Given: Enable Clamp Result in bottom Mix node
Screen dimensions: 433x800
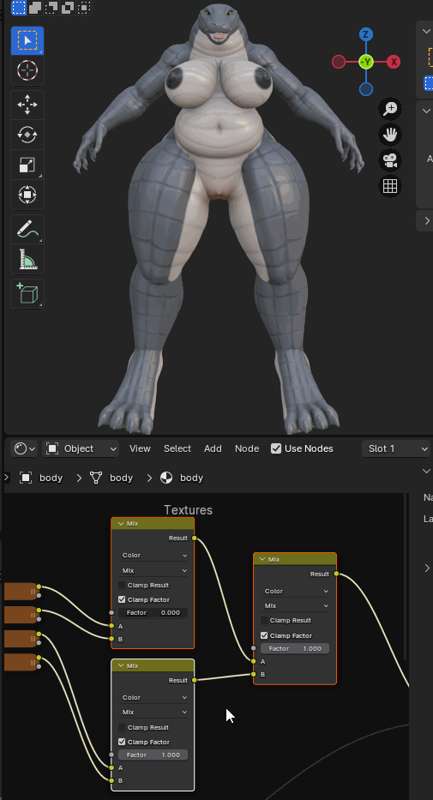Looking at the screenshot, I should point(121,728).
